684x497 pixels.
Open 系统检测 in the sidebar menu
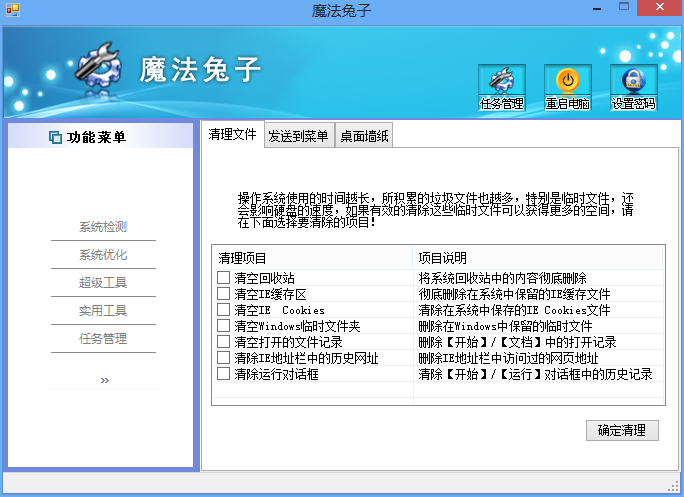pos(103,226)
